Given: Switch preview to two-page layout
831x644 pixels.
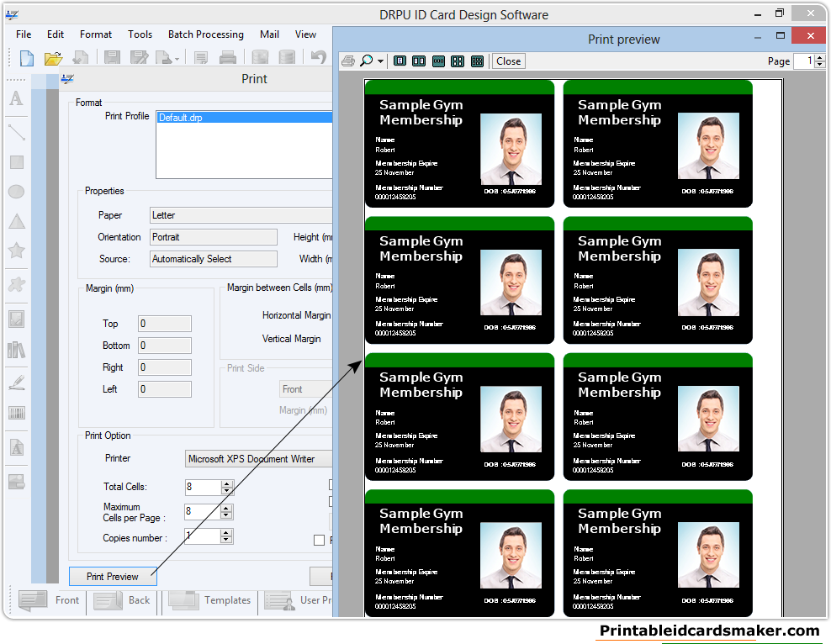Looking at the screenshot, I should point(419,61).
